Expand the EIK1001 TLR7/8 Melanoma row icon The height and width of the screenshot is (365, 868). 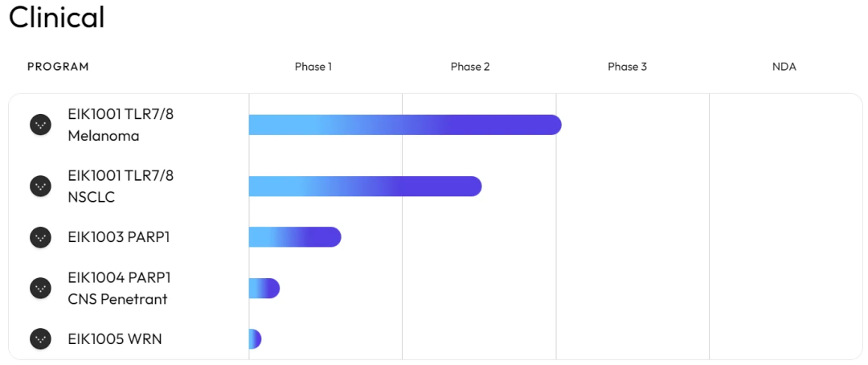coord(40,125)
